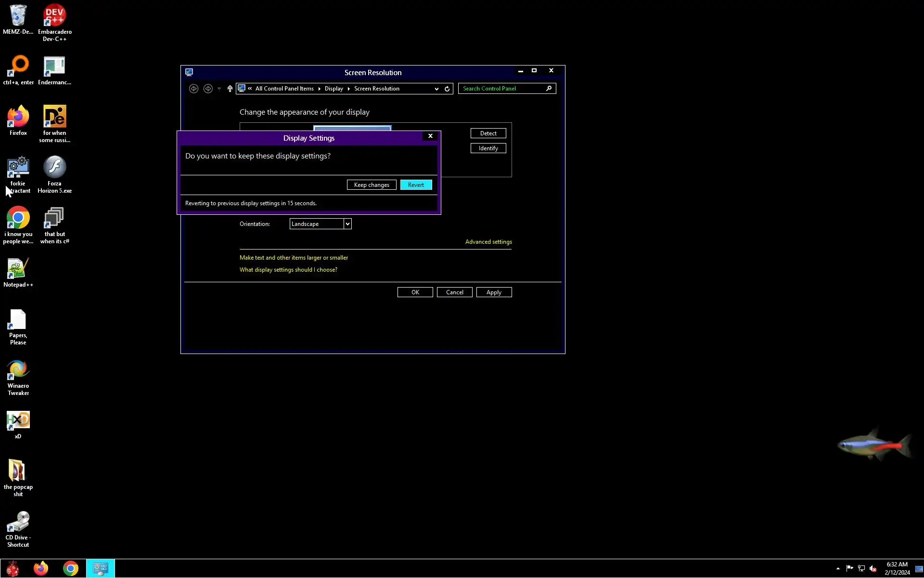Click Chrome icon in taskbar
This screenshot has width=924, height=578.
coord(71,568)
